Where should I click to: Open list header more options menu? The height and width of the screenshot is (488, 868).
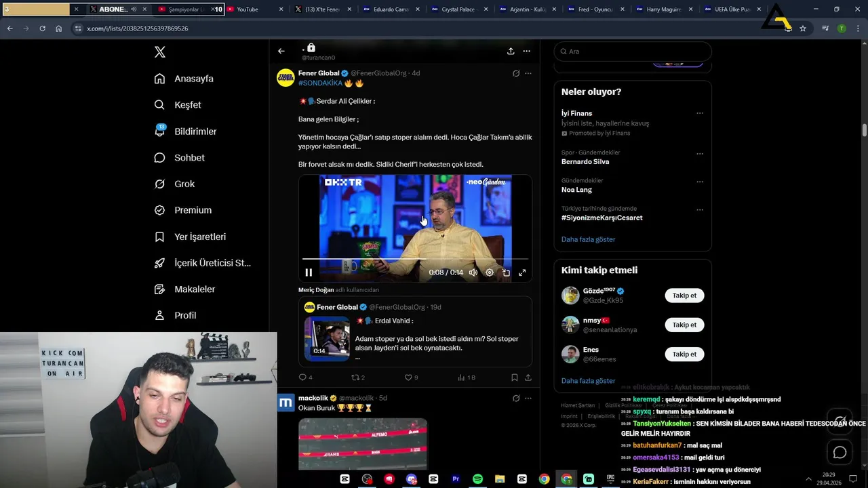point(526,51)
